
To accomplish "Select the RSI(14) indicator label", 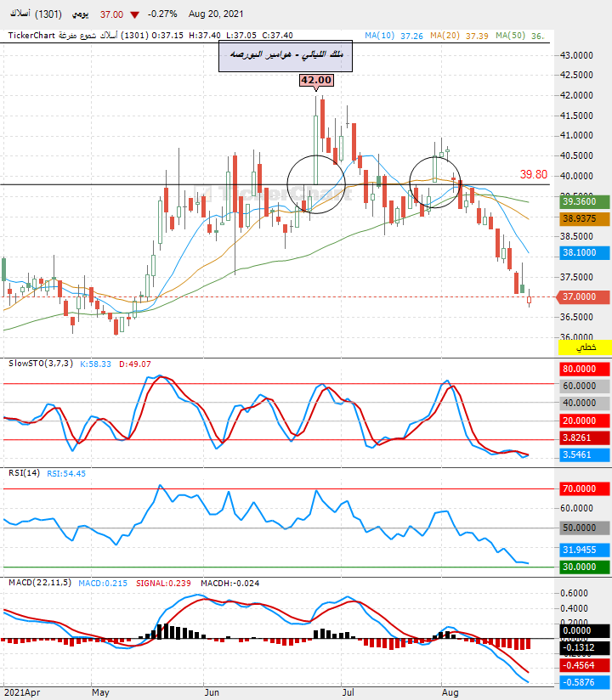I will pos(24,473).
